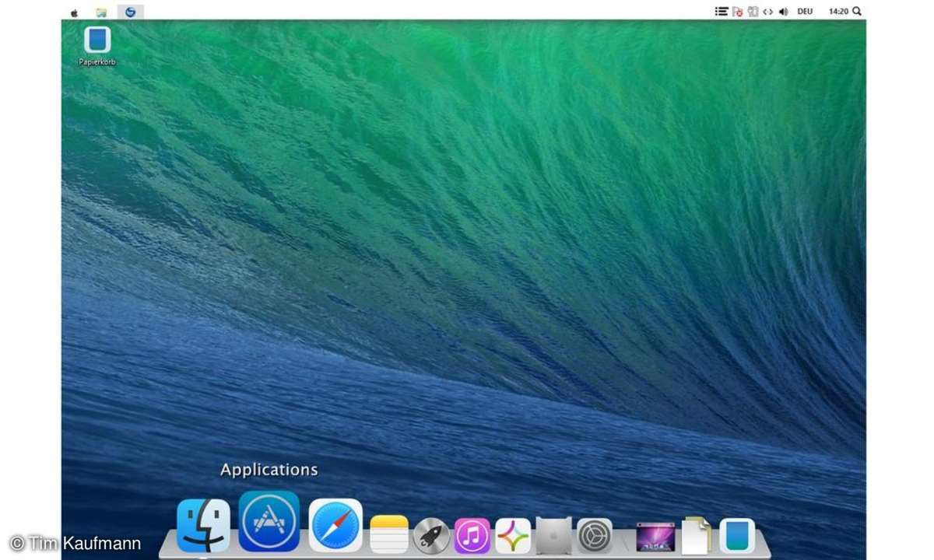
Task: Open Finder from the dock
Action: (x=203, y=526)
